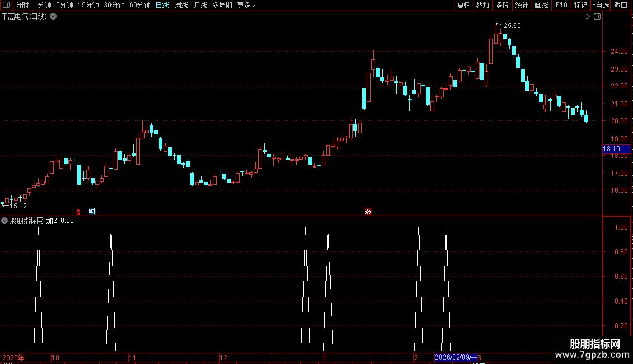Click month 11 on the time axis
This screenshot has width=633, height=364.
132,357
